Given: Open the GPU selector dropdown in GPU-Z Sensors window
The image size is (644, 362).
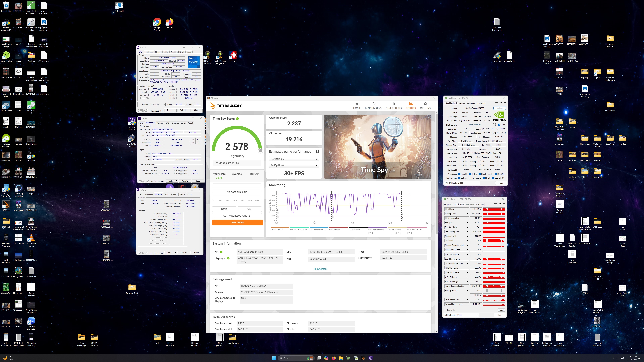Looking at the screenshot, I should 461,315.
